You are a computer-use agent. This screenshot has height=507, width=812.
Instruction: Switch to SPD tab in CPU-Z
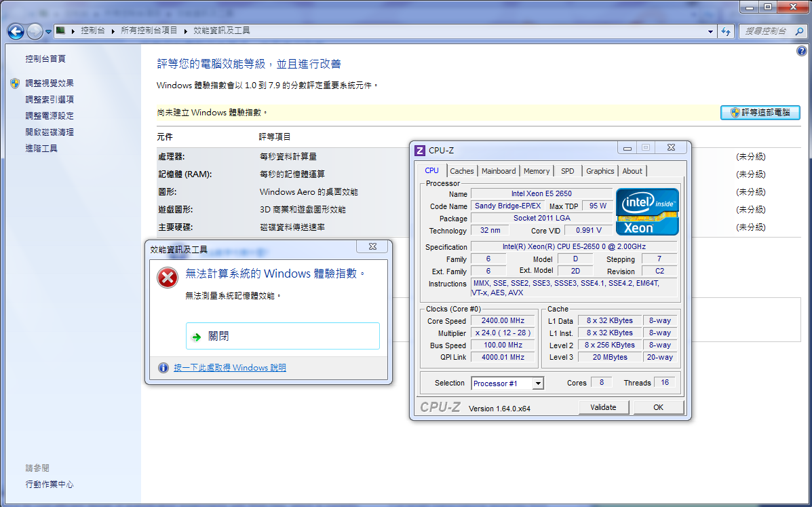pyautogui.click(x=568, y=171)
